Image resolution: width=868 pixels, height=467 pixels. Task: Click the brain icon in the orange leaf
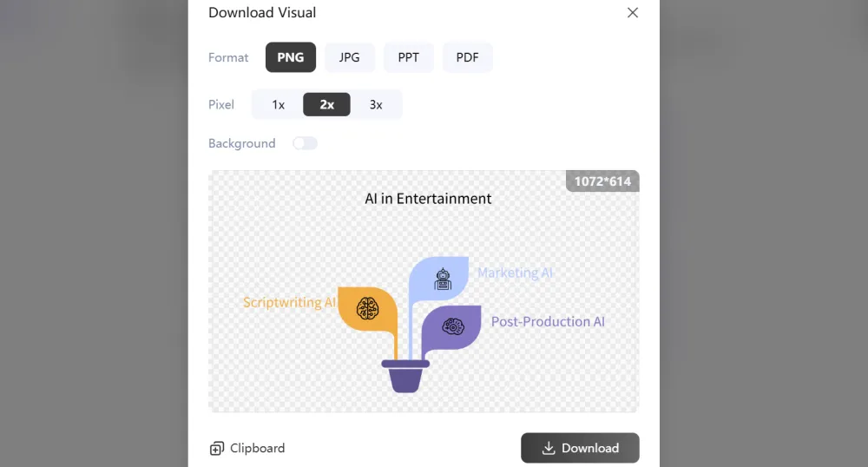367,307
